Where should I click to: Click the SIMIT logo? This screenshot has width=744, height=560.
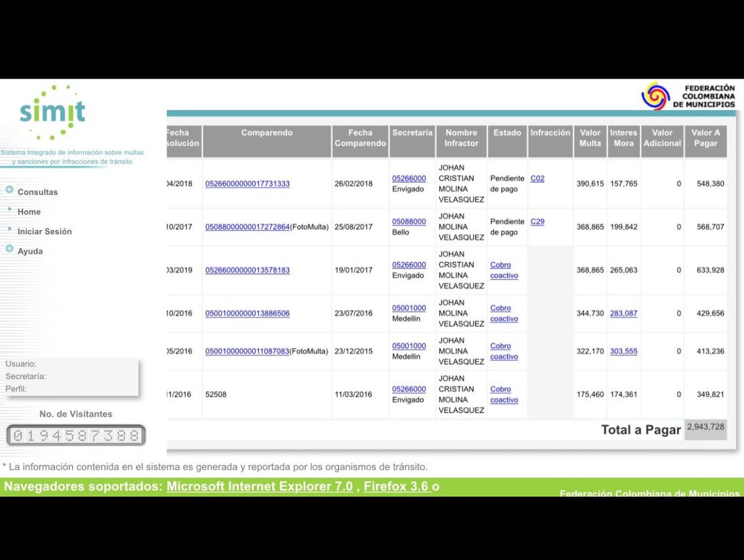click(x=53, y=112)
